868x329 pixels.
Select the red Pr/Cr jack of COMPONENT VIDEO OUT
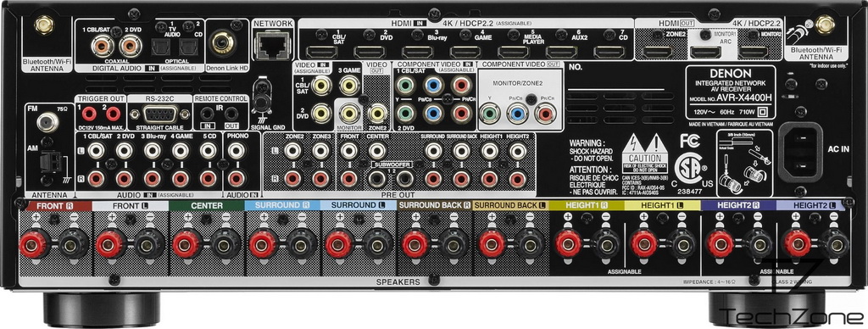[x=545, y=114]
